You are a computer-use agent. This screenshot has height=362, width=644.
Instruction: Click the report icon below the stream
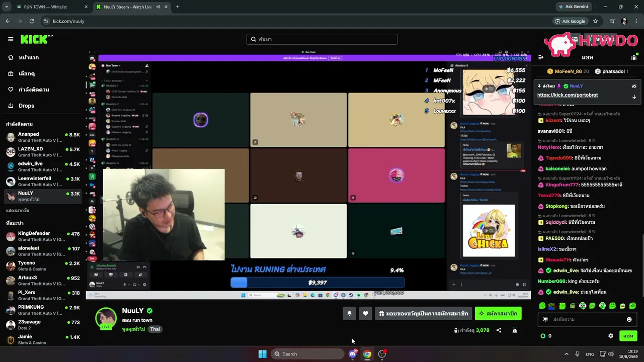coord(515,330)
